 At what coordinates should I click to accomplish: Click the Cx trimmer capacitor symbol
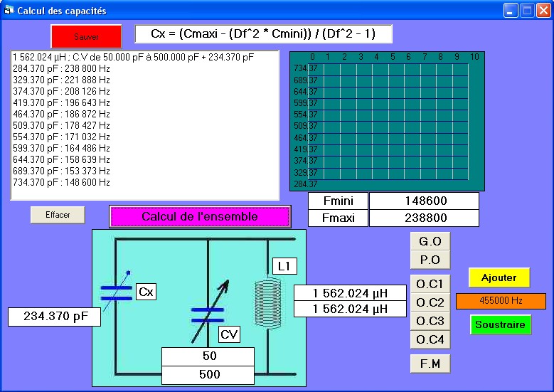(116, 292)
